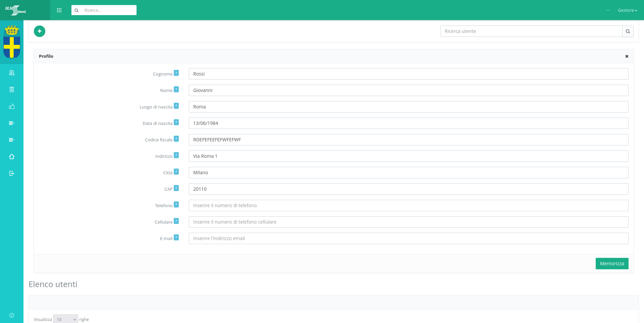
Task: Click the user search magnifier button
Action: [x=628, y=31]
